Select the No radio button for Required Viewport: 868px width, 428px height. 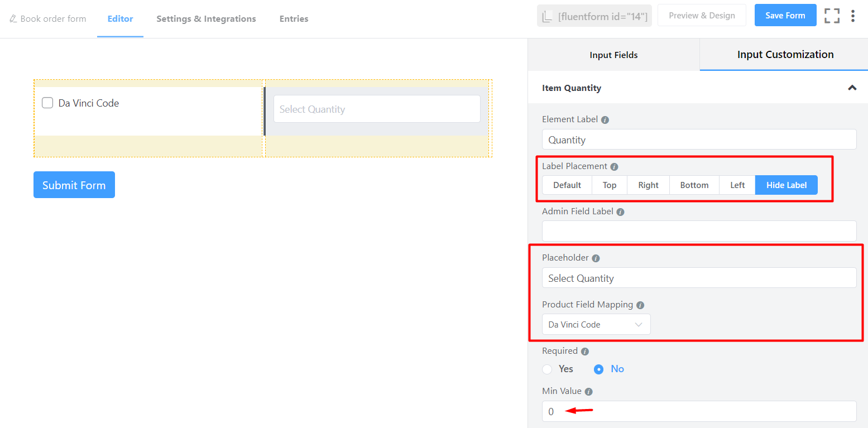[x=598, y=369]
